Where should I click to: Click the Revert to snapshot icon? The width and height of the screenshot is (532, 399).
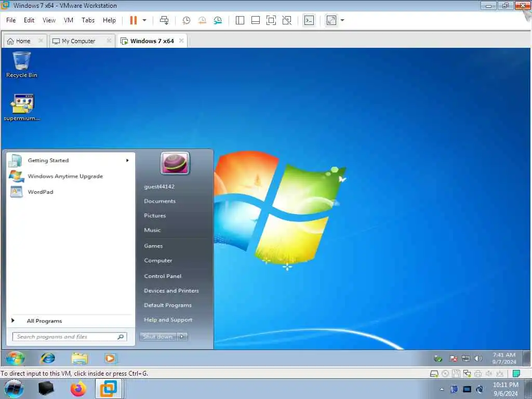click(202, 20)
